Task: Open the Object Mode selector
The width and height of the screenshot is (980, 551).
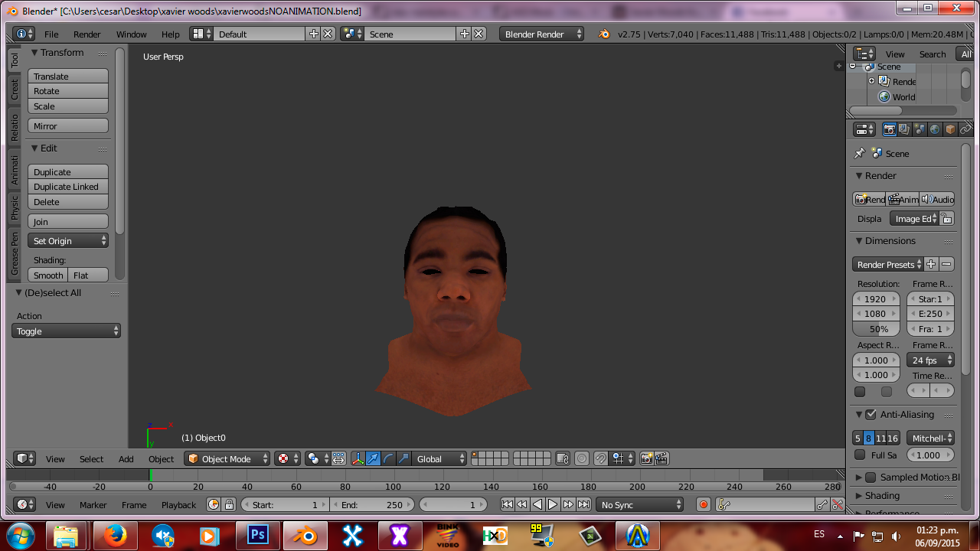Action: tap(227, 458)
